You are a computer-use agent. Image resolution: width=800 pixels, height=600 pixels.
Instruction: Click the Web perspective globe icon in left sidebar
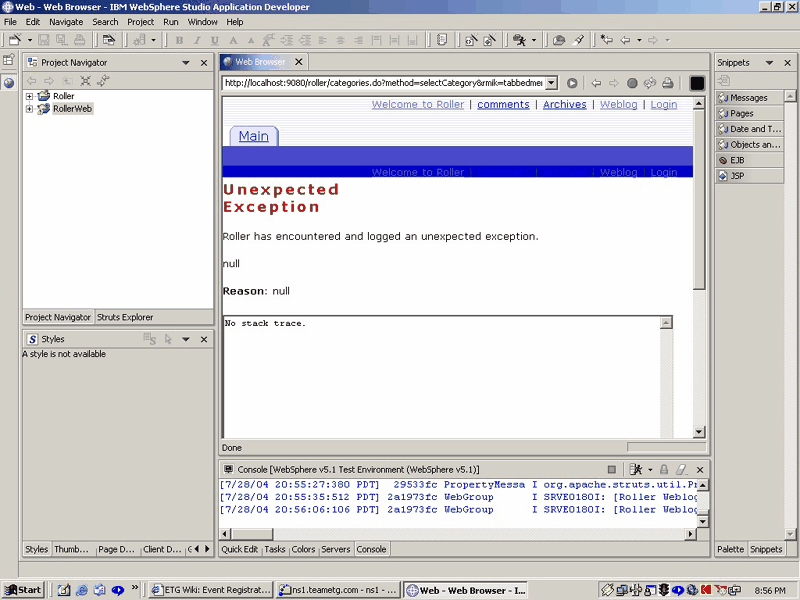coord(9,83)
